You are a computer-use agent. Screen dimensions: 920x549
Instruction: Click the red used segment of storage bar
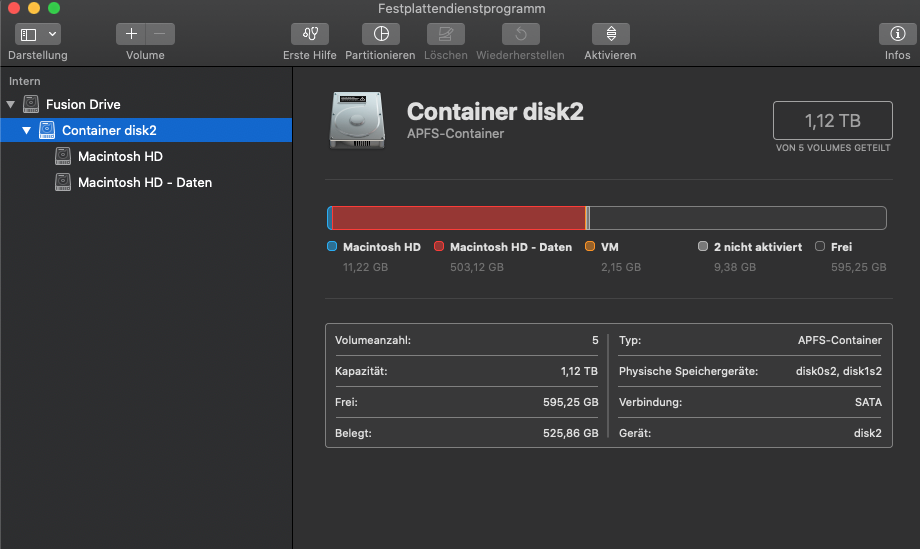click(457, 218)
